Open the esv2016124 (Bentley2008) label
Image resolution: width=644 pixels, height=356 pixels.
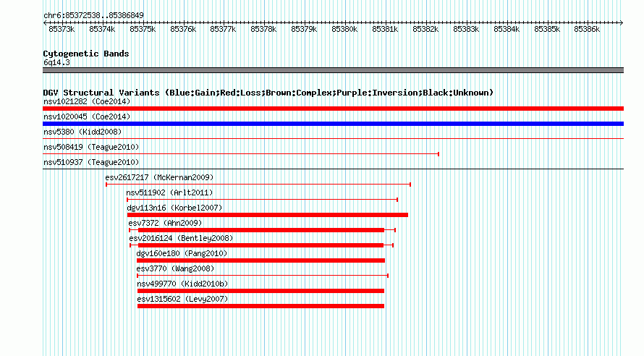tap(181, 238)
